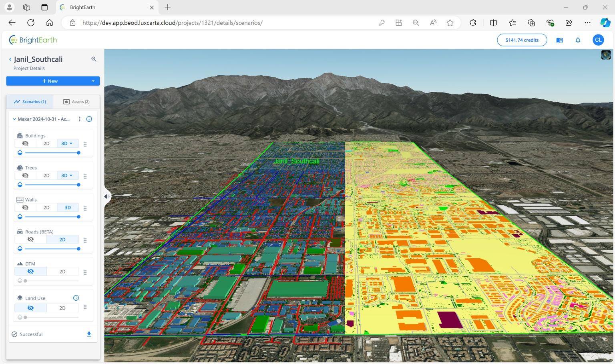The width and height of the screenshot is (615, 364).
Task: Adjust the Buildings opacity slider
Action: point(52,153)
